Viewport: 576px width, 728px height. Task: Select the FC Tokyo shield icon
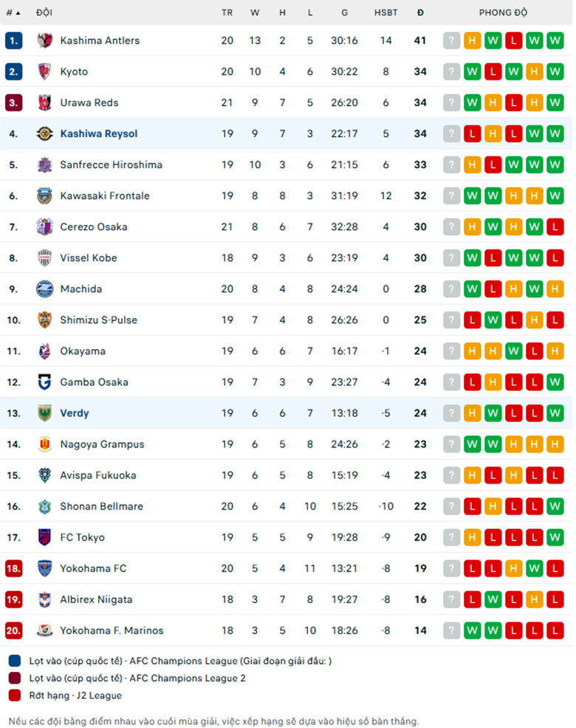(44, 538)
